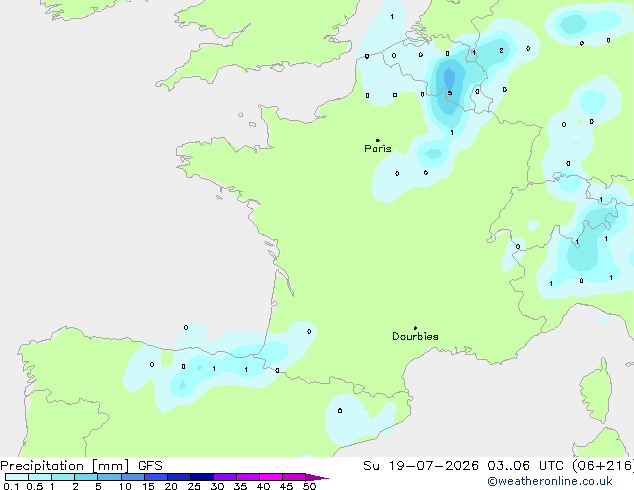Click the 2 mm value on the map

pyautogui.click(x=501, y=51)
